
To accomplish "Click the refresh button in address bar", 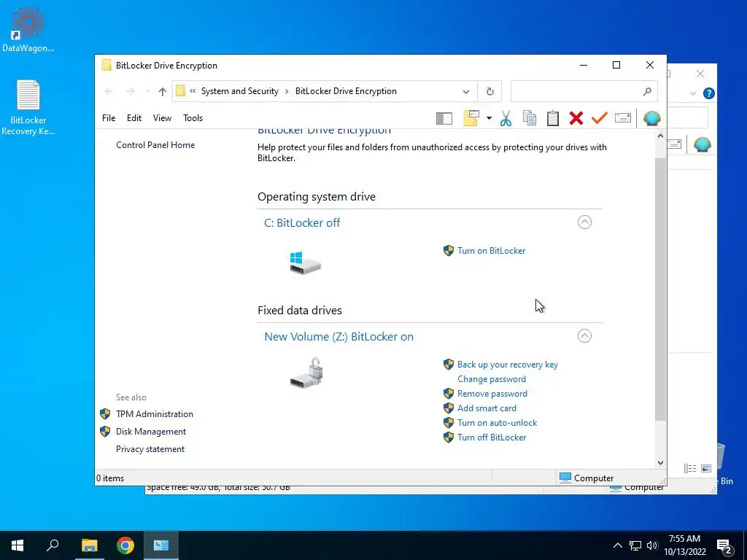I will (489, 91).
